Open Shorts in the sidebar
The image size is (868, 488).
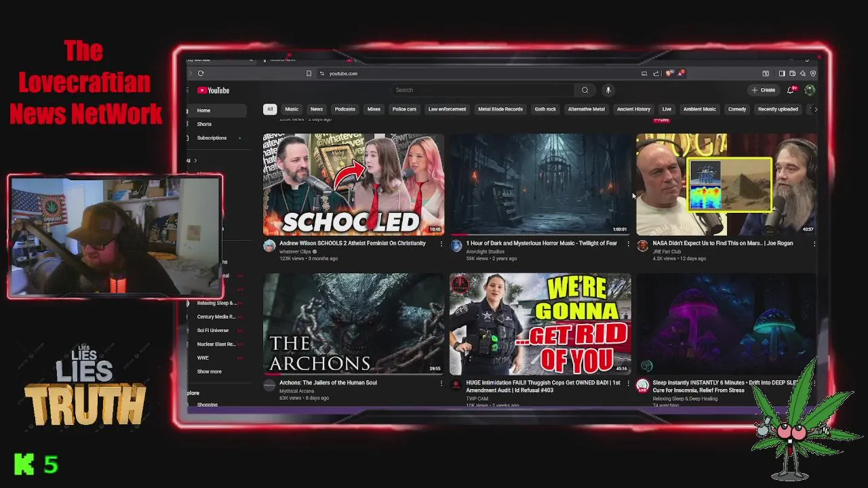coord(204,124)
